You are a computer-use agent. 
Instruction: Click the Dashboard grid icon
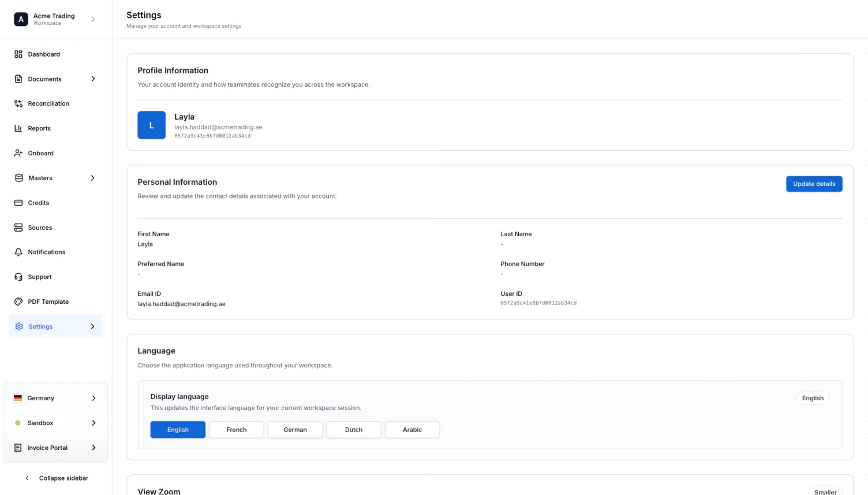point(18,54)
